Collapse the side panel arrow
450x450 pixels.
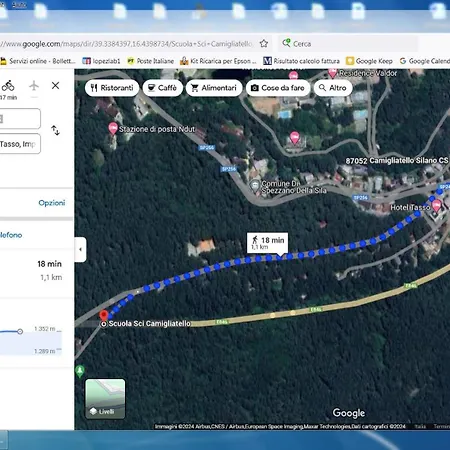click(x=80, y=249)
